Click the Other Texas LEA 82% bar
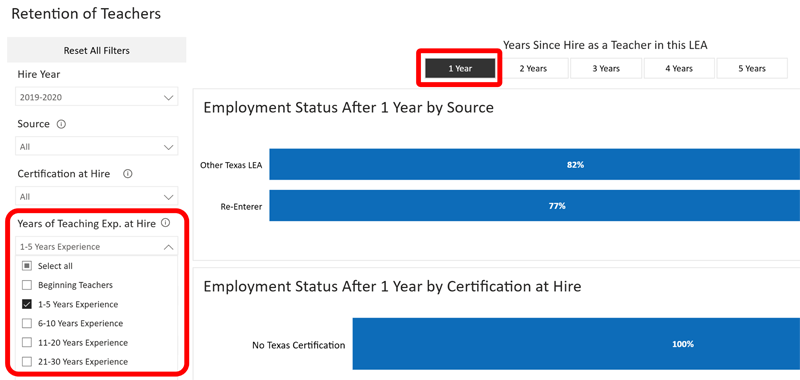Image resolution: width=800 pixels, height=380 pixels. click(534, 164)
